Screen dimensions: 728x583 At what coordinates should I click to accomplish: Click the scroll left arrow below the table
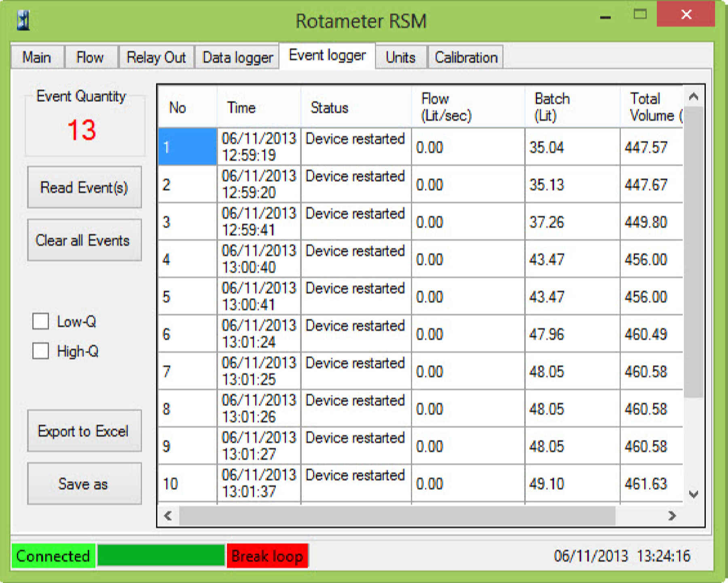pos(168,515)
